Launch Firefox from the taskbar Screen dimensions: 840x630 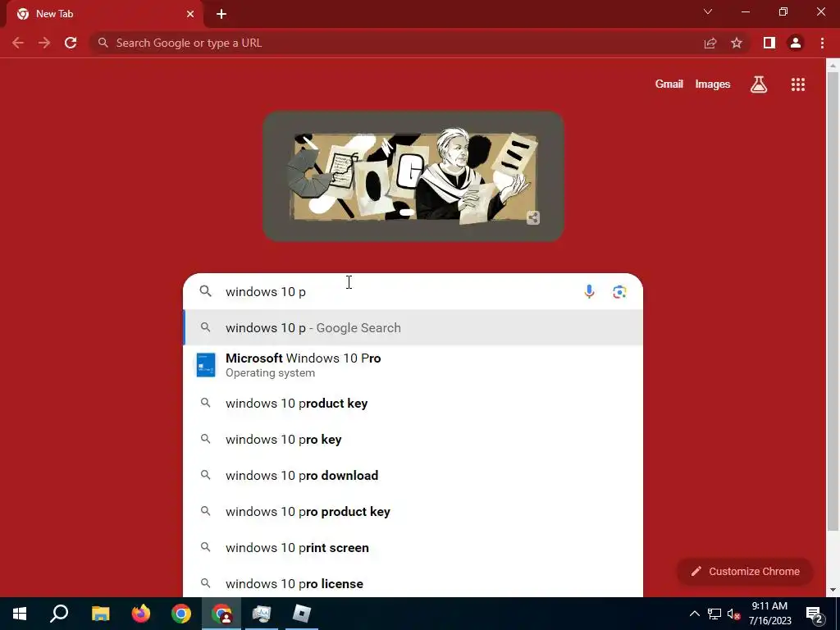click(x=141, y=614)
